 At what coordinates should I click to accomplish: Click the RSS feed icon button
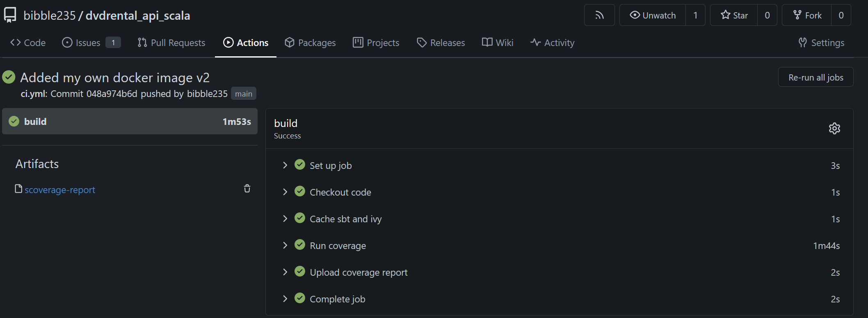tap(599, 15)
